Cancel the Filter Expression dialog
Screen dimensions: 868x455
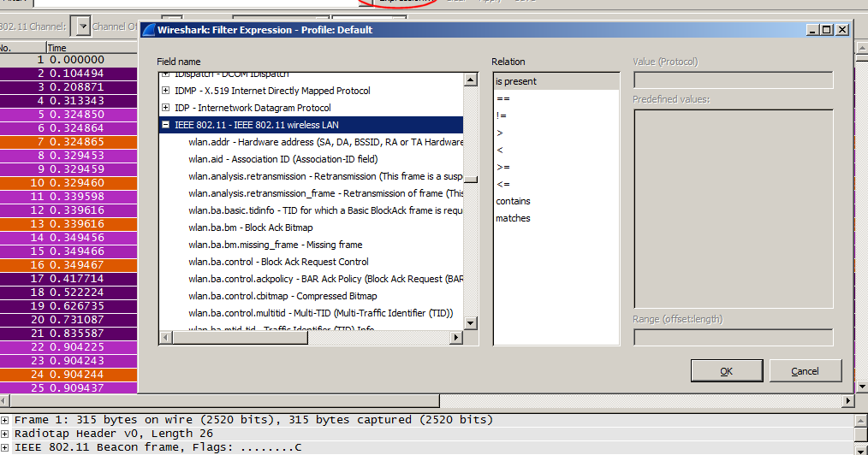(805, 371)
